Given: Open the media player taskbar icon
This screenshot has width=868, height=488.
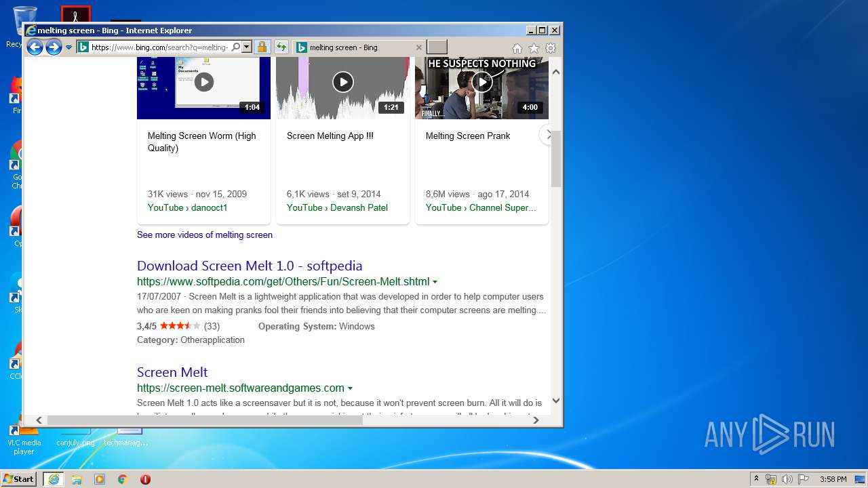Looking at the screenshot, I should 100,479.
